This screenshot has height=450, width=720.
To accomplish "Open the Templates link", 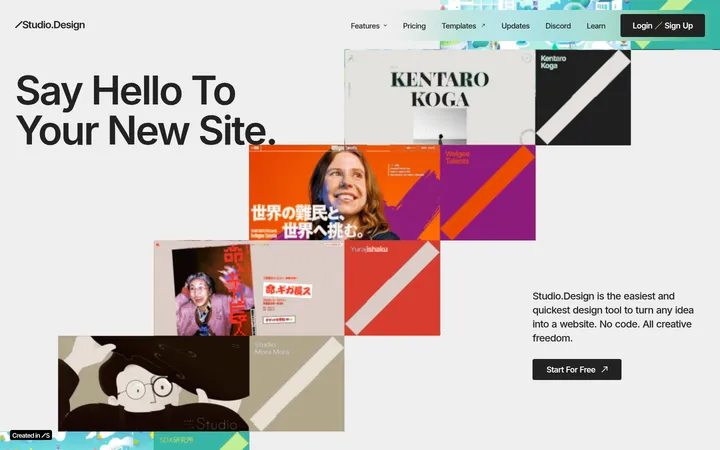I will point(463,26).
